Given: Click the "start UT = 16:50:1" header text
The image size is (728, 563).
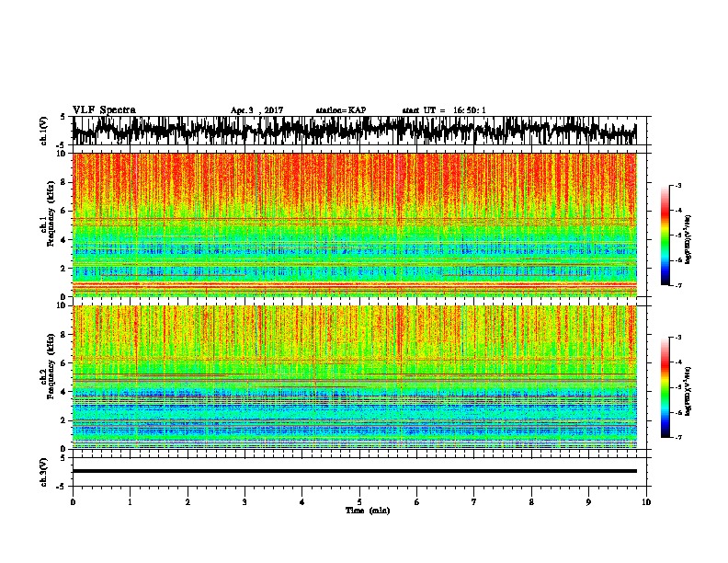Looking at the screenshot, I should point(444,110).
